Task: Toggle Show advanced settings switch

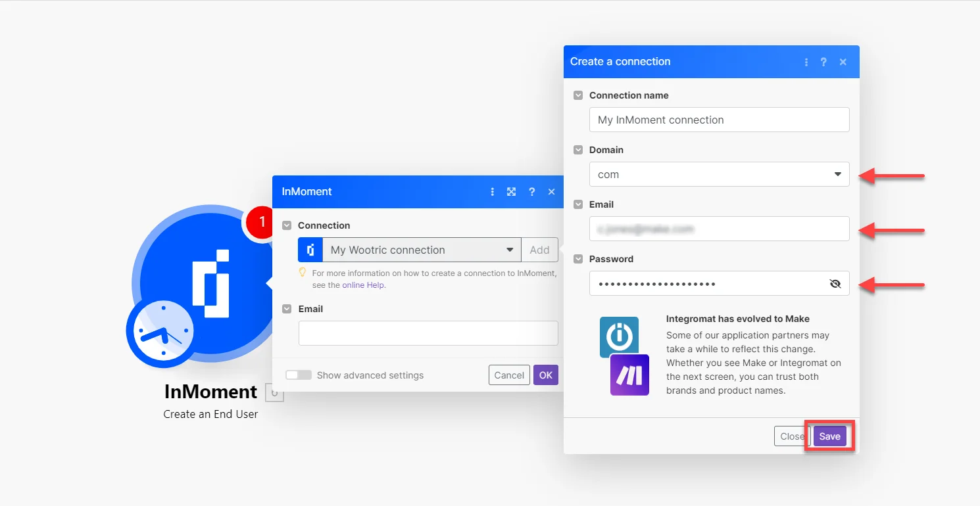Action: click(299, 375)
